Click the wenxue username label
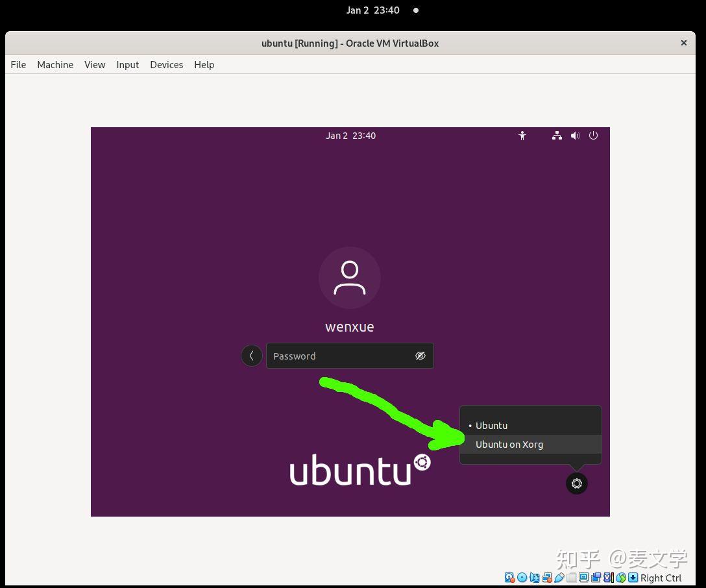The width and height of the screenshot is (706, 588). 350,327
